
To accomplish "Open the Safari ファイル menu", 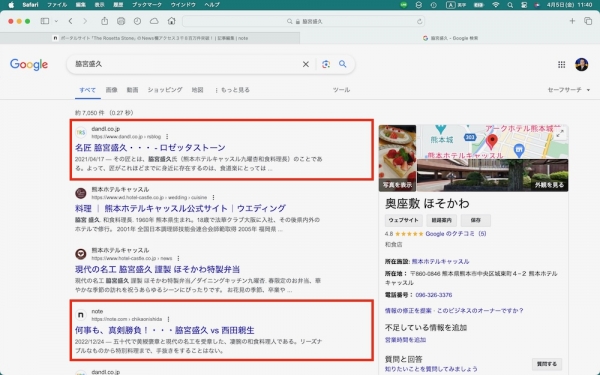I will pos(57,5).
